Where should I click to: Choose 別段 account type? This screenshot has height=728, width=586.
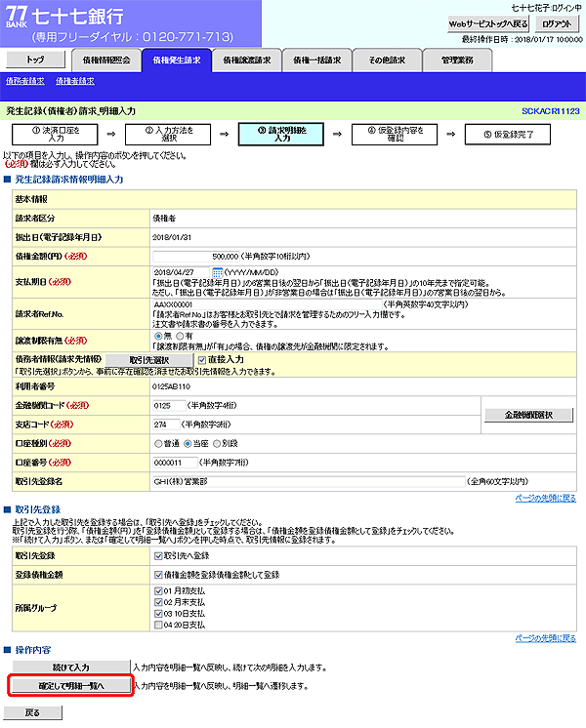click(217, 444)
